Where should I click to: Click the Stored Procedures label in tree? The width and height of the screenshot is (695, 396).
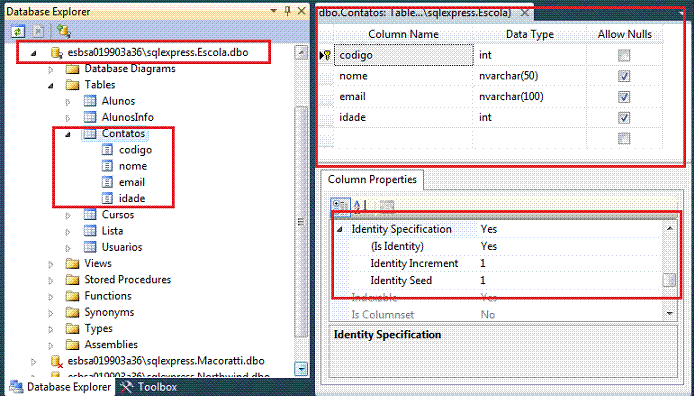point(128,280)
